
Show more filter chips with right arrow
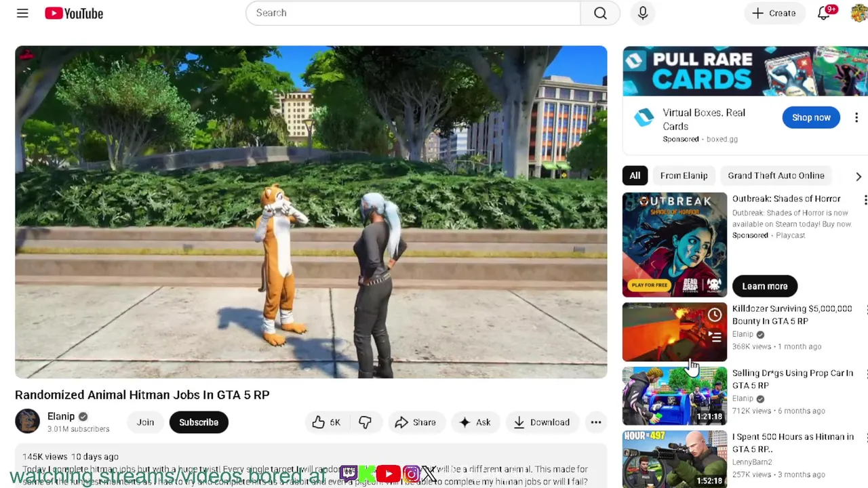click(858, 176)
